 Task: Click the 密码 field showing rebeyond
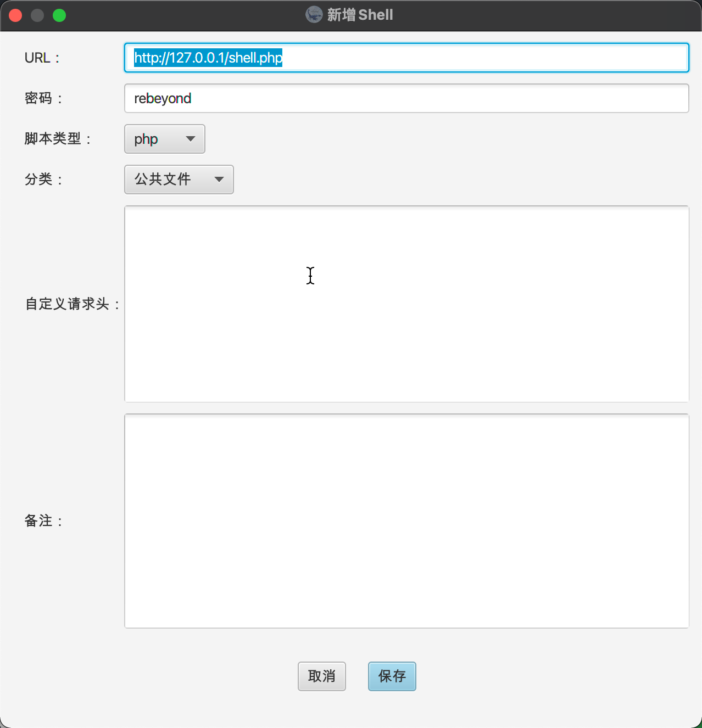tap(406, 98)
